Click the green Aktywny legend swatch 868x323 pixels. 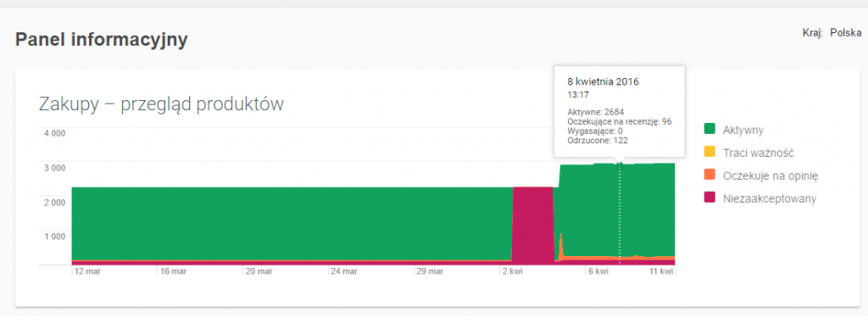(709, 129)
